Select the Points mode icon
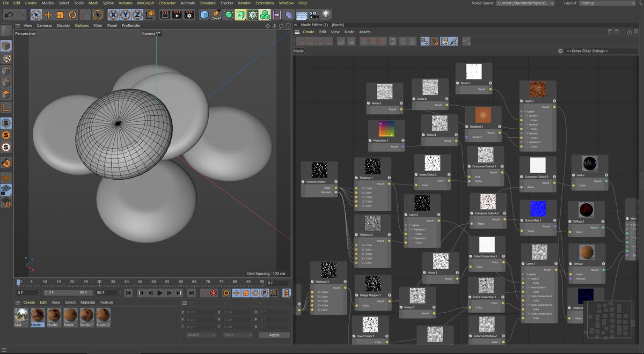 pos(6,70)
